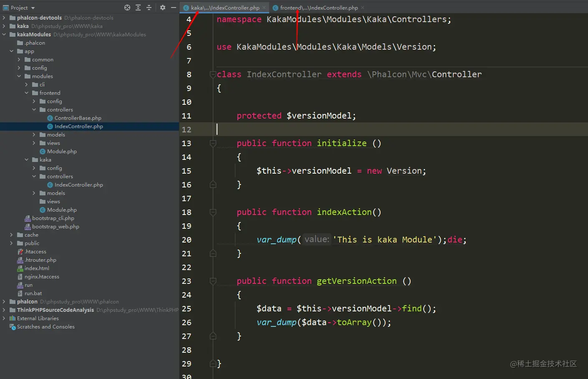Click the phalcon project root node
This screenshot has height=379, width=588.
[27, 301]
